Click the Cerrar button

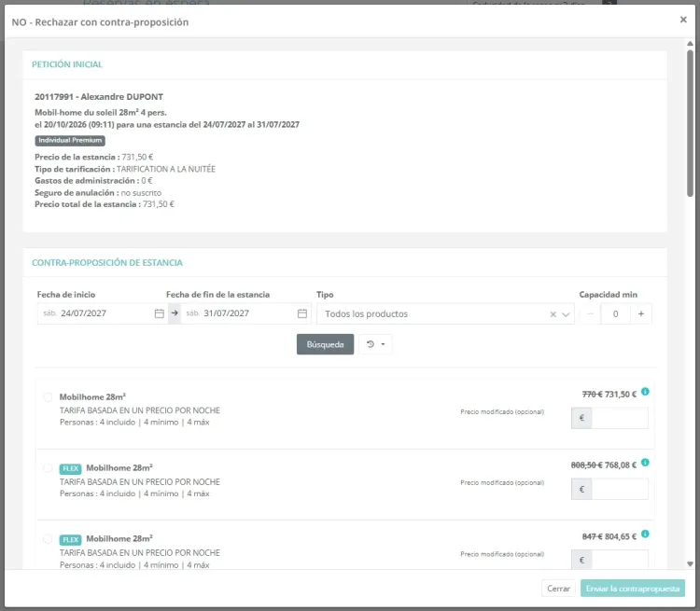tap(558, 589)
